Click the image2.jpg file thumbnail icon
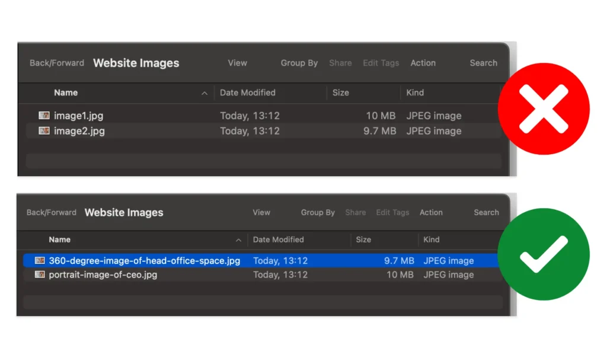Image resolution: width=607 pixels, height=364 pixels. (44, 131)
